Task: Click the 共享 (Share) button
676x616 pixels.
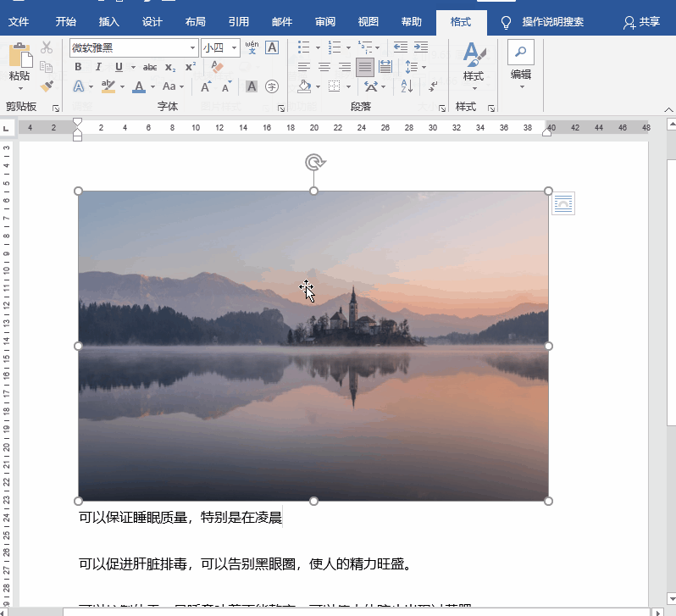Action: pyautogui.click(x=641, y=22)
